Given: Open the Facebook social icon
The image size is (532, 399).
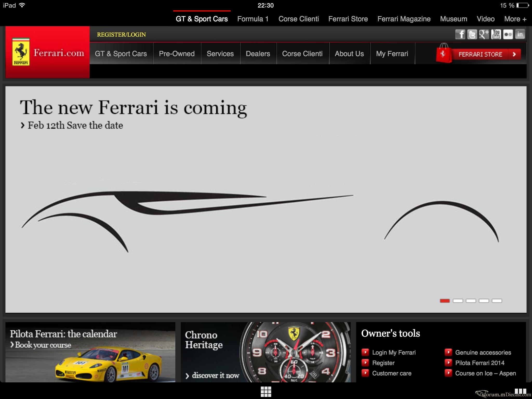Looking at the screenshot, I should point(460,34).
